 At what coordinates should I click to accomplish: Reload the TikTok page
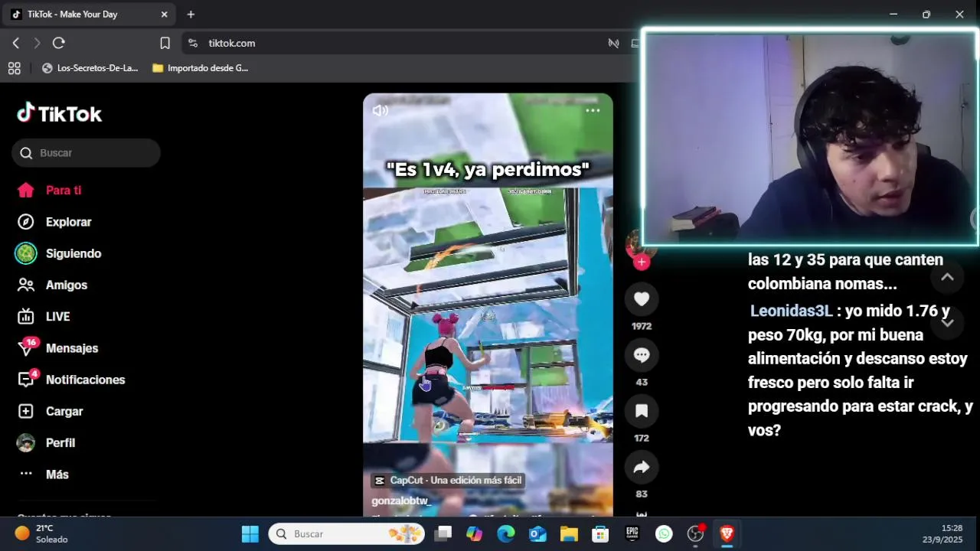pos(59,43)
